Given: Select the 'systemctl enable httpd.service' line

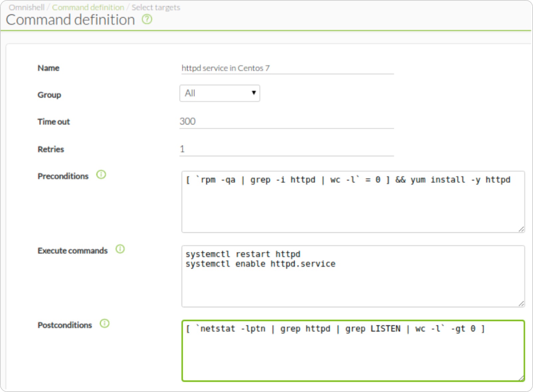Looking at the screenshot, I should 261,264.
